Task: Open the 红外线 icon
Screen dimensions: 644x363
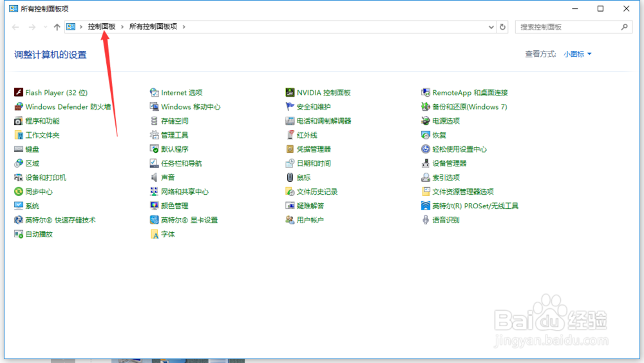Action: 290,135
